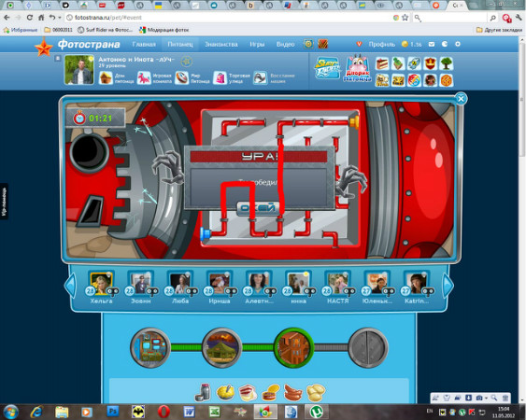Open the Игровая комната pink horse icon
526x420 pixels.
144,77
